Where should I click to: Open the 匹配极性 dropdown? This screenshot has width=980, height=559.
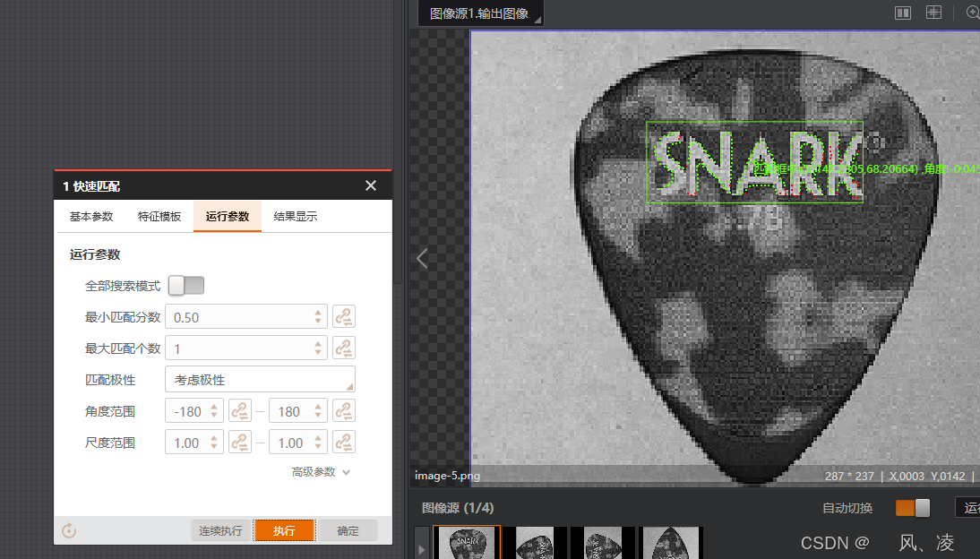[260, 380]
